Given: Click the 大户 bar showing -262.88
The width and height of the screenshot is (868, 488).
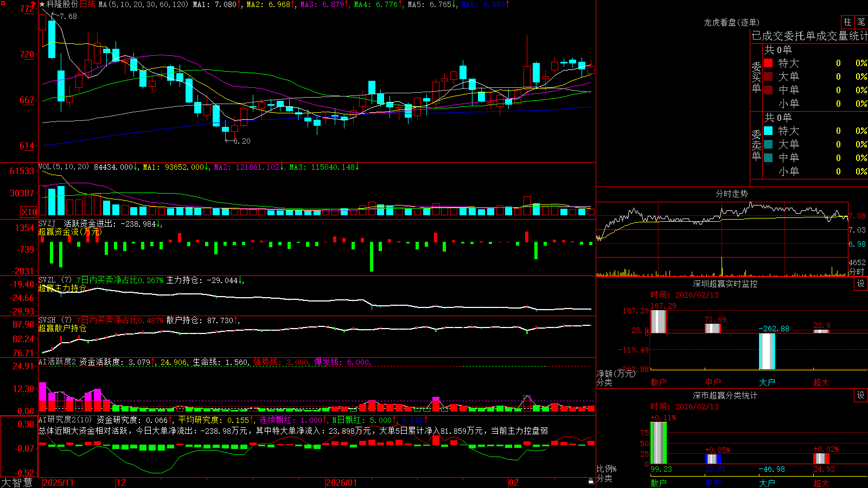Looking at the screenshot, I should 767,351.
